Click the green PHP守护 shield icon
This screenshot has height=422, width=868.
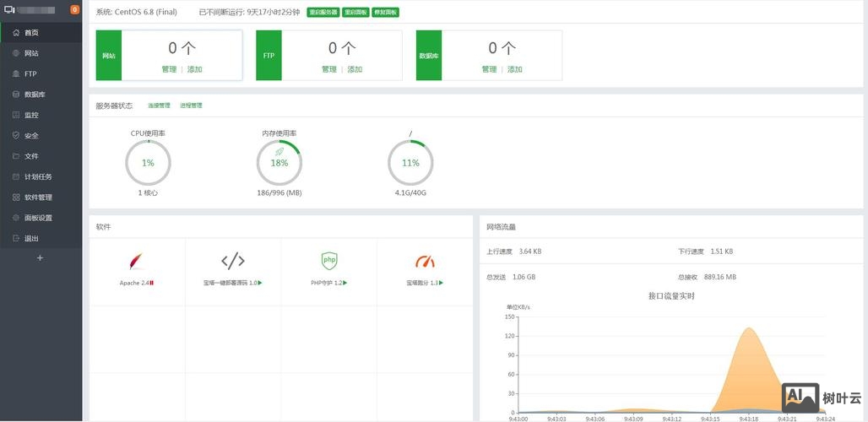tap(329, 261)
